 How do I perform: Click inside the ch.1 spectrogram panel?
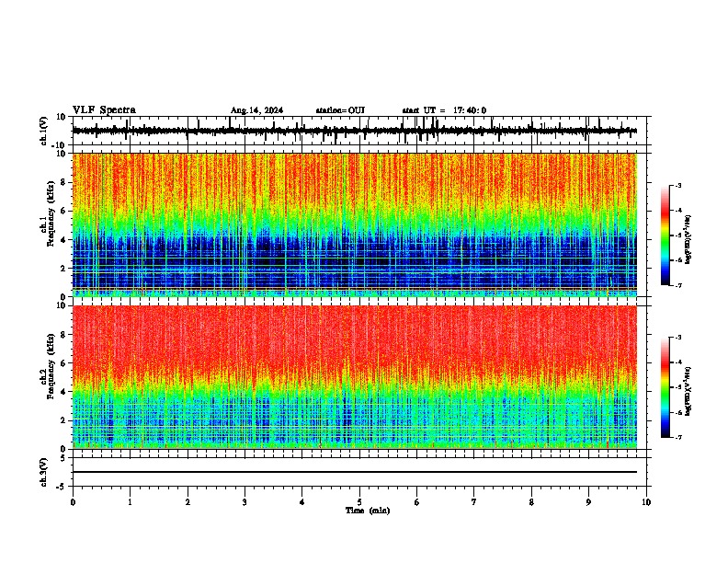click(x=354, y=224)
